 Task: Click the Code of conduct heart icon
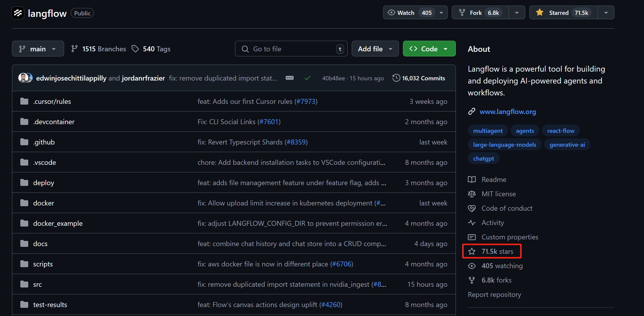pyautogui.click(x=472, y=208)
